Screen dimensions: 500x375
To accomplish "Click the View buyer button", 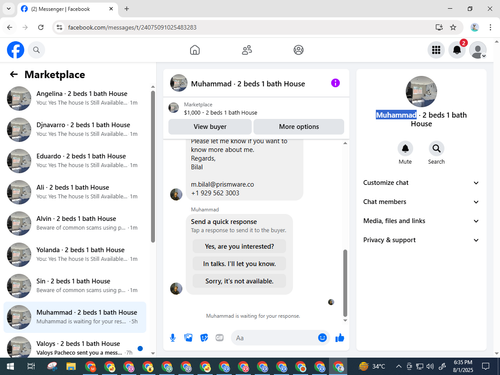I will (210, 127).
